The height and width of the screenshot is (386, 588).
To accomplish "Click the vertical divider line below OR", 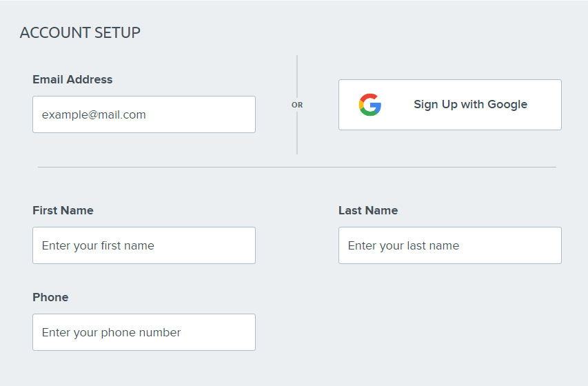I will pyautogui.click(x=297, y=134).
